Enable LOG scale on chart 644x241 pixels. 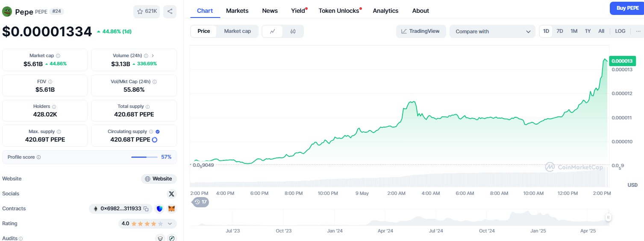tap(620, 31)
